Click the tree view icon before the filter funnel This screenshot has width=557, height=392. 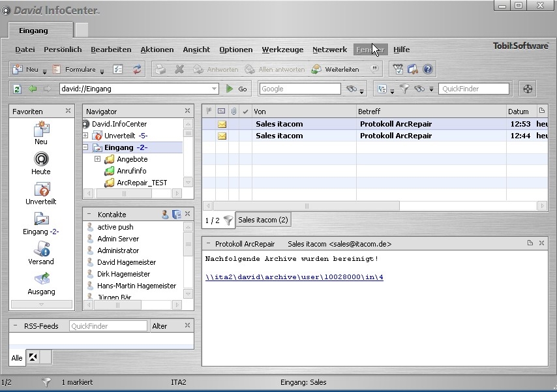[382, 89]
